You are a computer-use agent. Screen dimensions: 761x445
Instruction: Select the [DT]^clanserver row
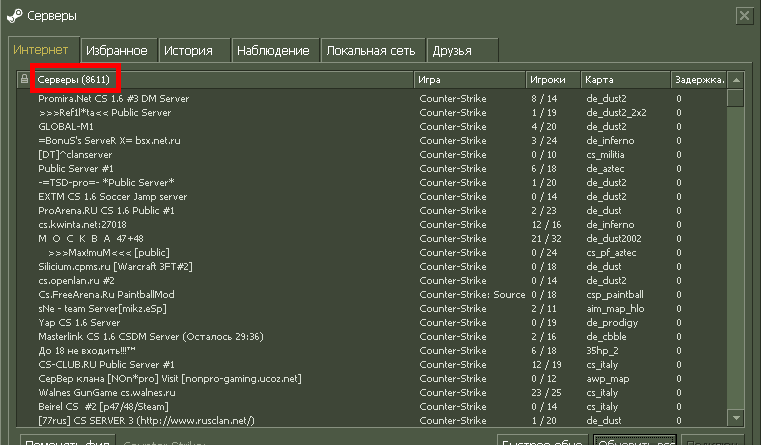pyautogui.click(x=372, y=155)
